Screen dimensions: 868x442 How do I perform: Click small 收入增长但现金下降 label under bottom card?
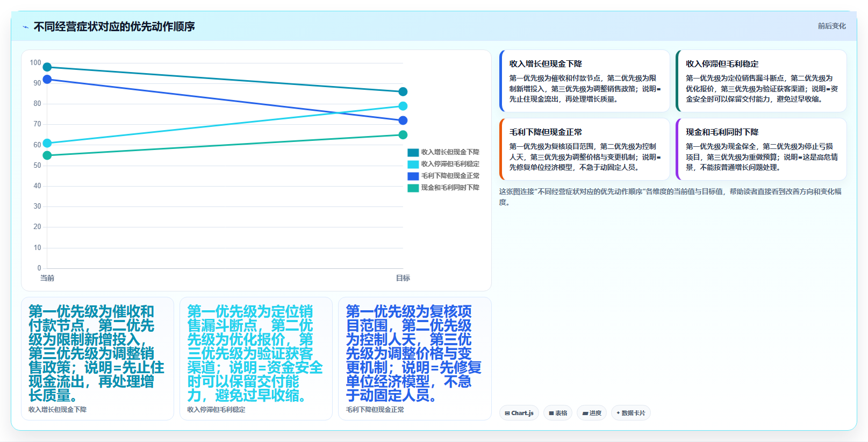(58, 410)
